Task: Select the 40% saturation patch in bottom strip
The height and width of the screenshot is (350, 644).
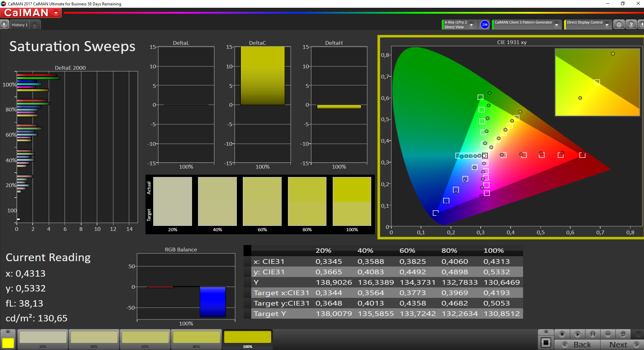Action: [x=94, y=339]
